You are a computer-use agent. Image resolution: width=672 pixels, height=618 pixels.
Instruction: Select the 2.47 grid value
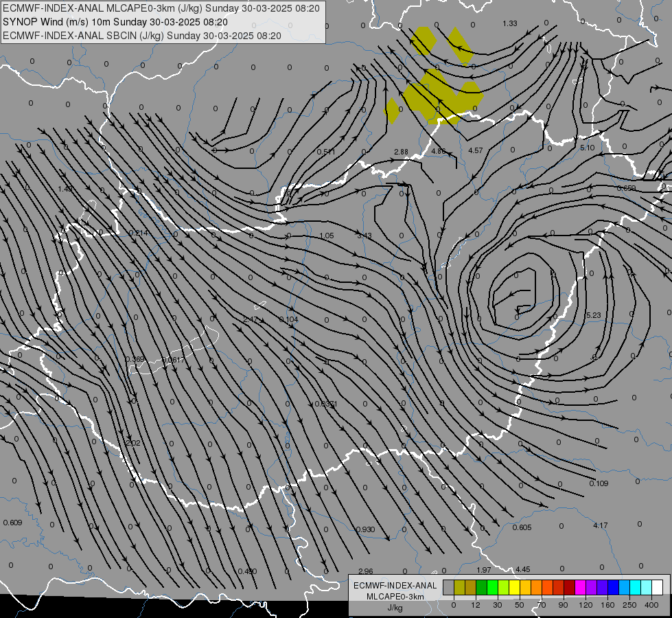pyautogui.click(x=250, y=319)
